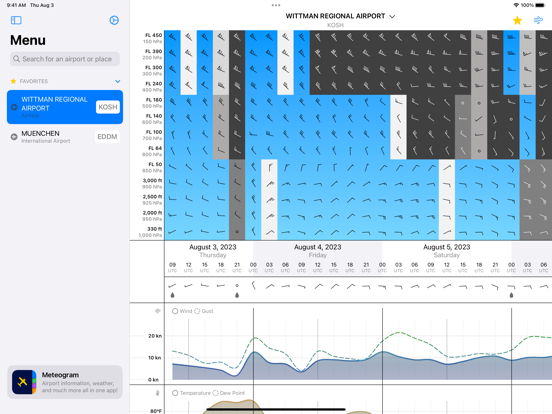Click the home indicator bar at bottom
This screenshot has height=414, width=552.
[276, 409]
